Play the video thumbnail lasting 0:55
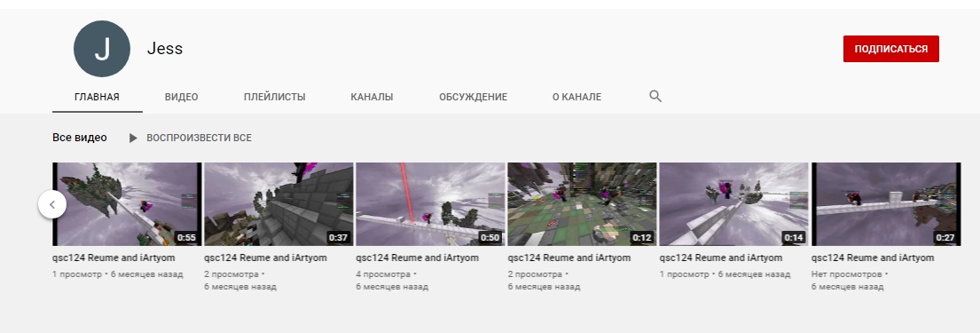This screenshot has width=980, height=333. pyautogui.click(x=127, y=204)
